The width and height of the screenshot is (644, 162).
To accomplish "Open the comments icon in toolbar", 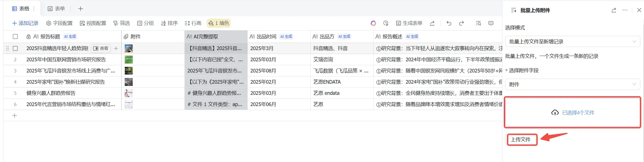I will tap(491, 23).
